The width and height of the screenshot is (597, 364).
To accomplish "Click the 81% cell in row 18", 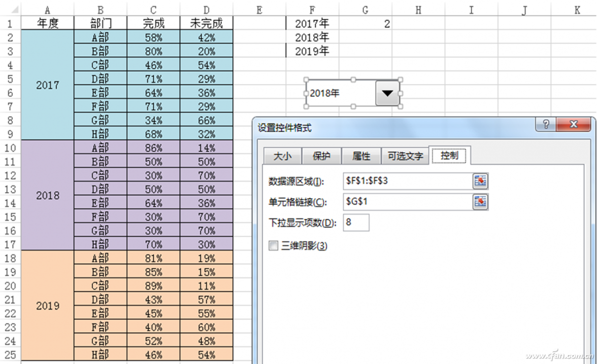I will [153, 258].
